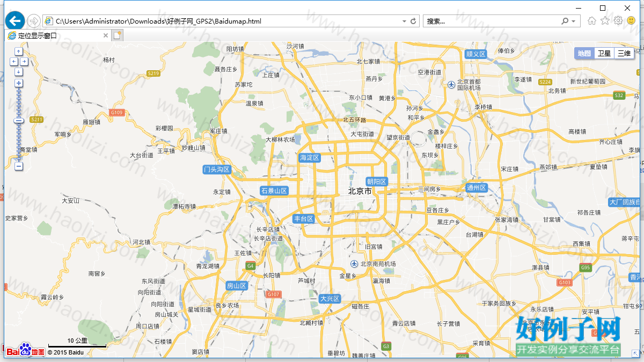Image resolution: width=644 pixels, height=362 pixels.
Task: Click the 门头沟区 district label
Action: [x=217, y=169]
